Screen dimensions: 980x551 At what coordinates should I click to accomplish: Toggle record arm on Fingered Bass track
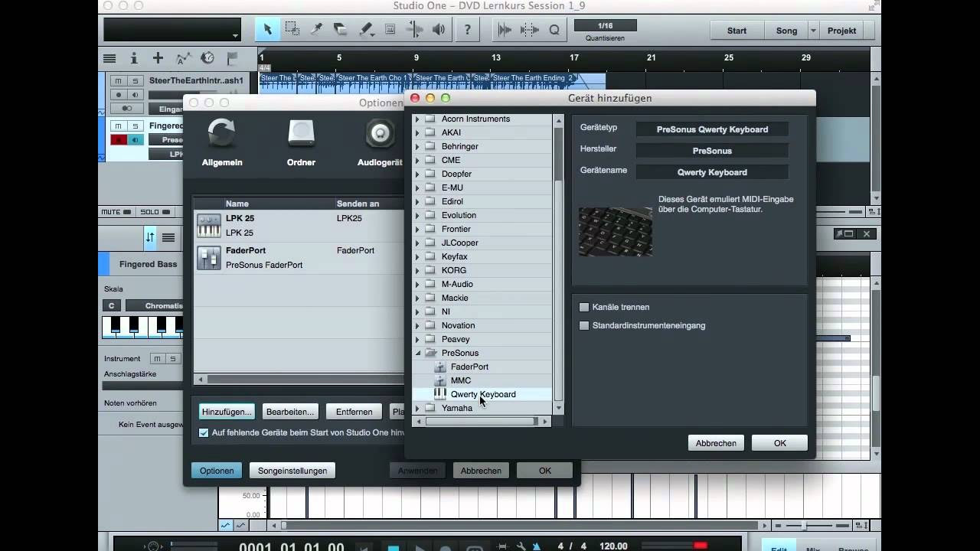coord(119,139)
